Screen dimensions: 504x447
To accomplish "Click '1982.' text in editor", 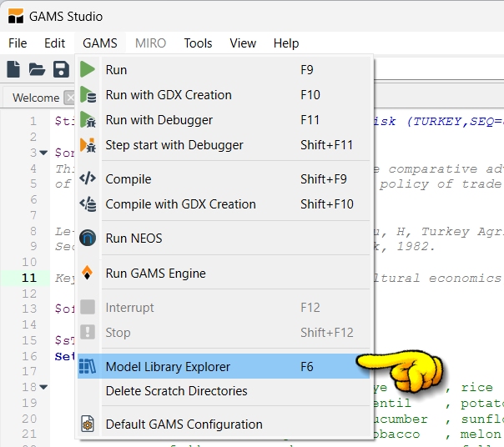I will click(416, 247).
